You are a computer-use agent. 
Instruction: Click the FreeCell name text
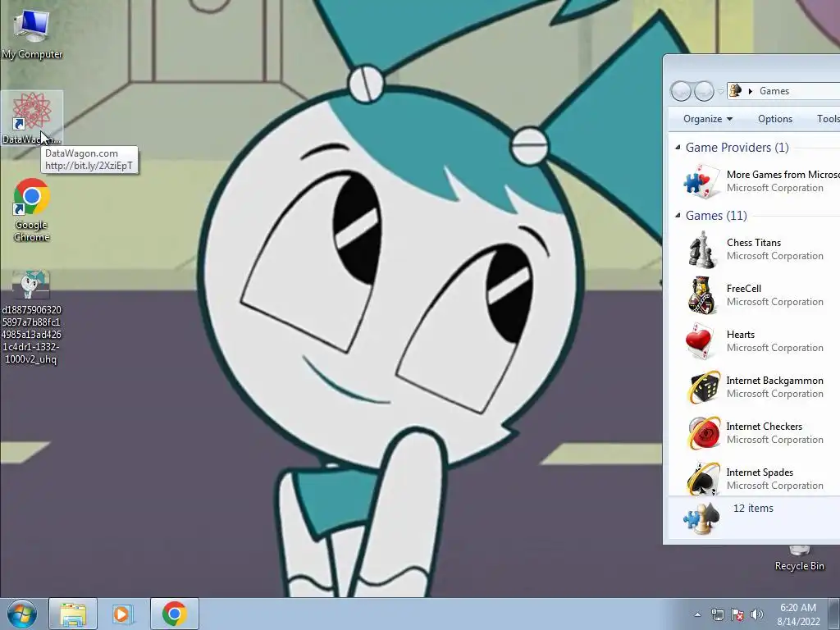click(743, 289)
